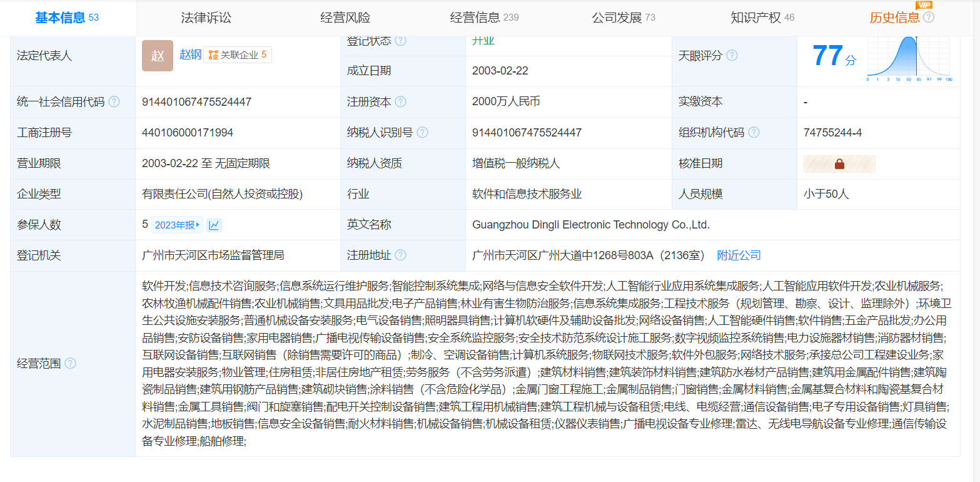Viewport: 980px width, 482px height.
Task: Open the 历史信息 VIP tab
Action: coord(895,18)
